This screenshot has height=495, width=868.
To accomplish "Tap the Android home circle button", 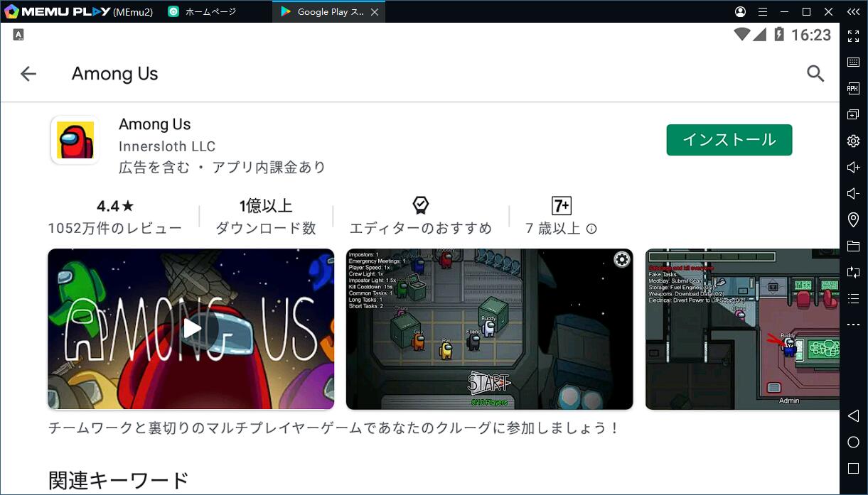I will click(854, 442).
